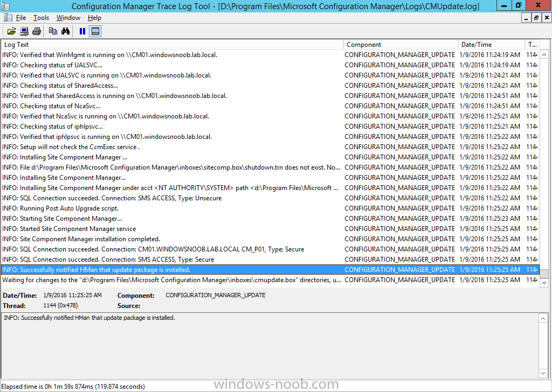
Task: Select row 'Verified that UALSVC is running'
Action: pos(270,75)
